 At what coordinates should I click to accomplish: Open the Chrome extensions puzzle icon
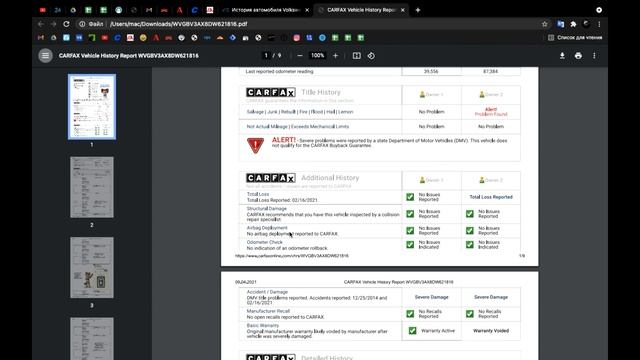pos(573,24)
